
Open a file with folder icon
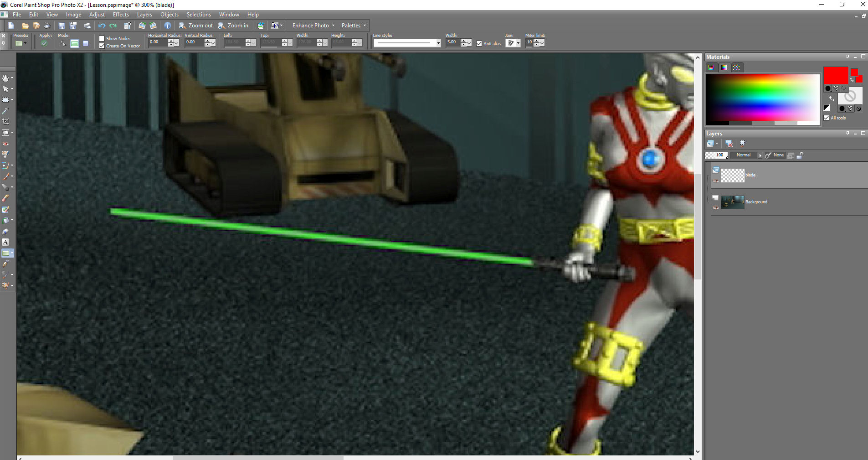coord(25,26)
